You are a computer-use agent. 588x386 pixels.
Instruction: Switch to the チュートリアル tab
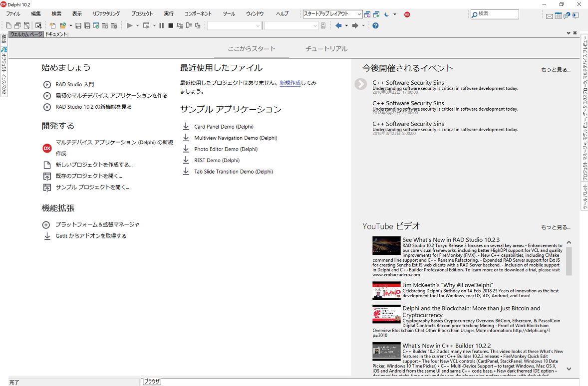click(326, 49)
